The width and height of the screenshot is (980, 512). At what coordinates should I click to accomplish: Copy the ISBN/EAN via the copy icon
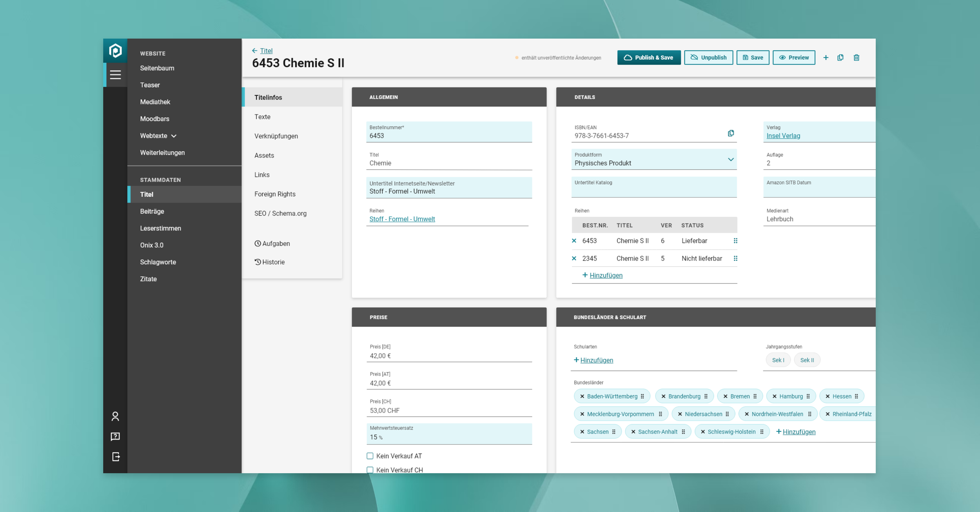(x=731, y=133)
